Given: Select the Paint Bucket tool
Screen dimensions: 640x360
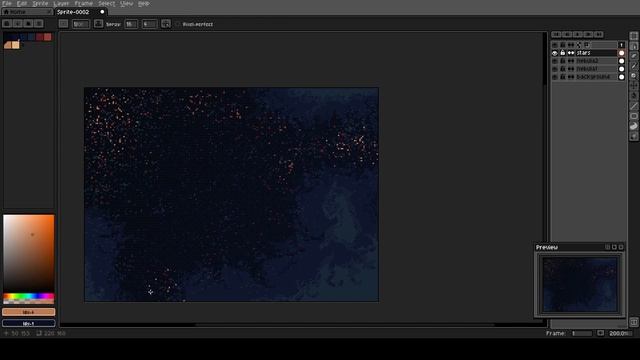Looking at the screenshot, I should [633, 96].
